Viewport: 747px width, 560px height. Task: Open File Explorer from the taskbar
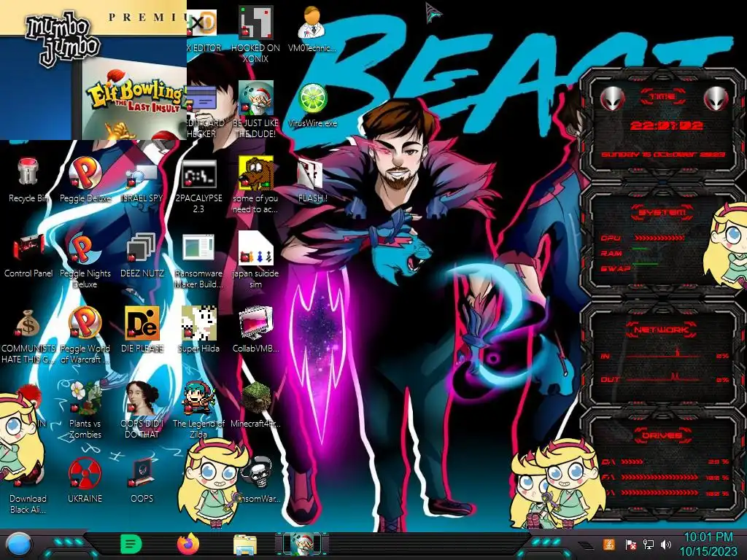pos(245,544)
